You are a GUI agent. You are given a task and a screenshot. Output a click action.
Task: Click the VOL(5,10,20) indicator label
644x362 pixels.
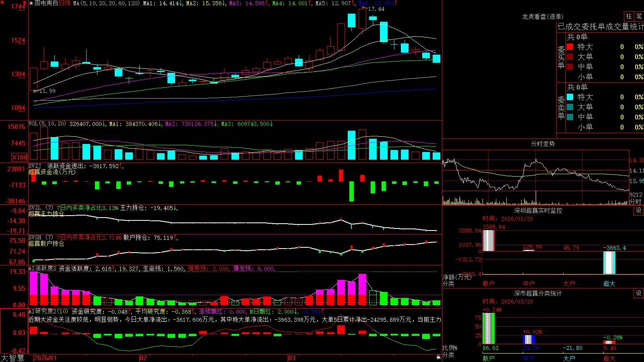(47, 124)
